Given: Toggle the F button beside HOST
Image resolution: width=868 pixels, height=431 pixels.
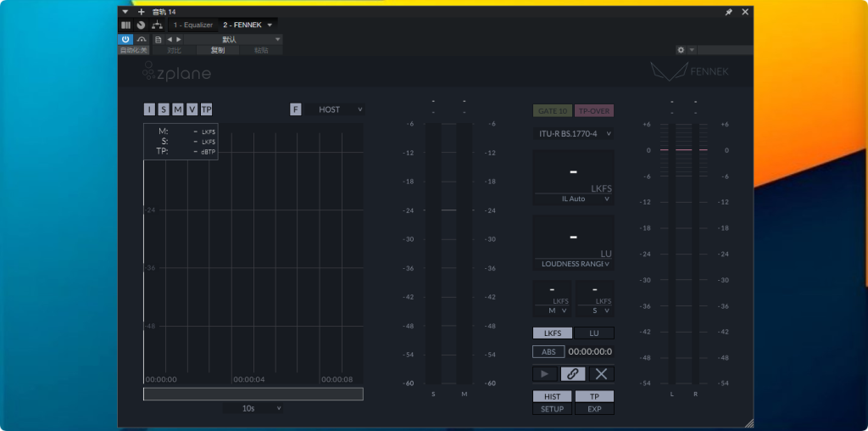Looking at the screenshot, I should (296, 109).
